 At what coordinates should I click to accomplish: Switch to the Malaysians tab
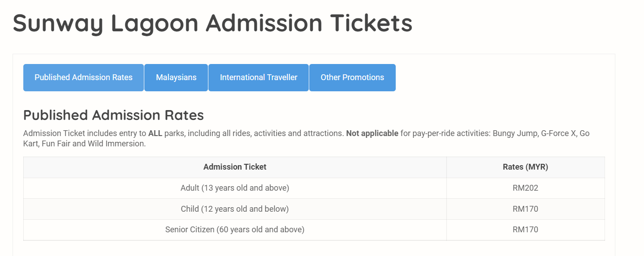176,77
